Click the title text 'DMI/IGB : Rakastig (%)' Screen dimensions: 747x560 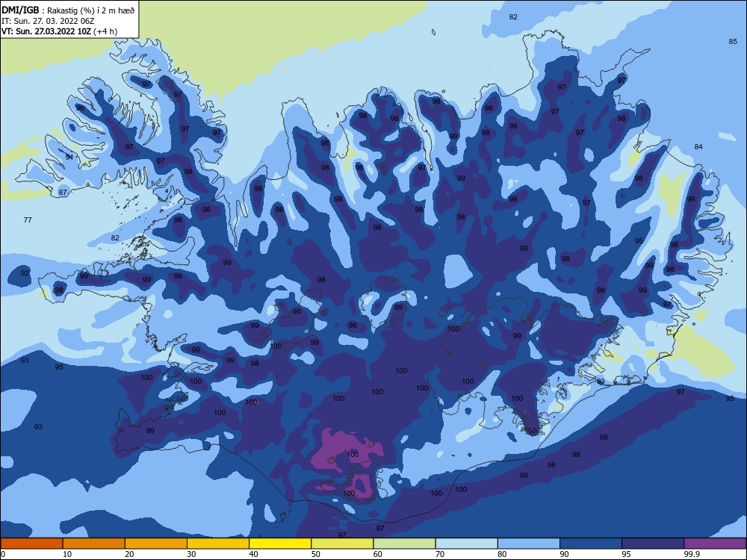[x=47, y=10]
